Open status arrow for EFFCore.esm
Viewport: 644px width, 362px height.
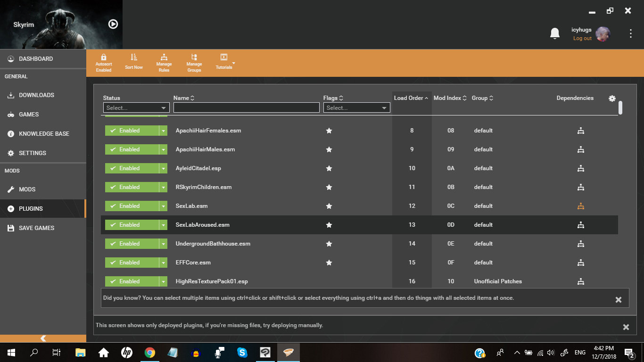click(x=163, y=263)
